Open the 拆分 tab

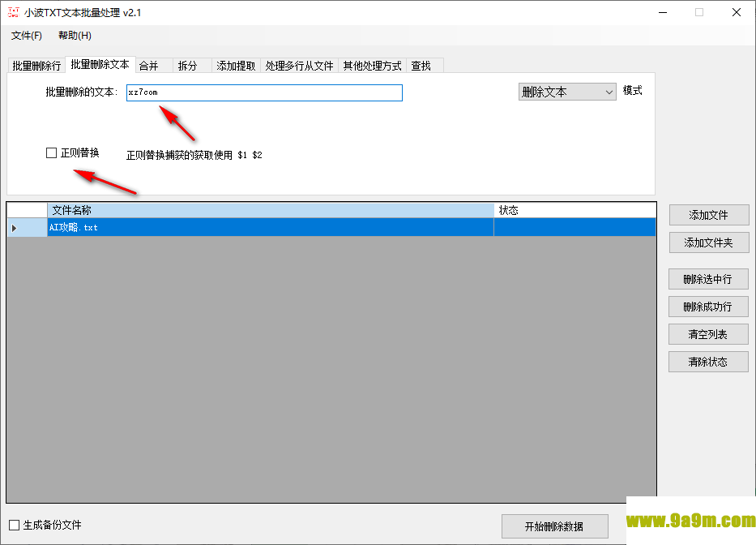point(192,66)
